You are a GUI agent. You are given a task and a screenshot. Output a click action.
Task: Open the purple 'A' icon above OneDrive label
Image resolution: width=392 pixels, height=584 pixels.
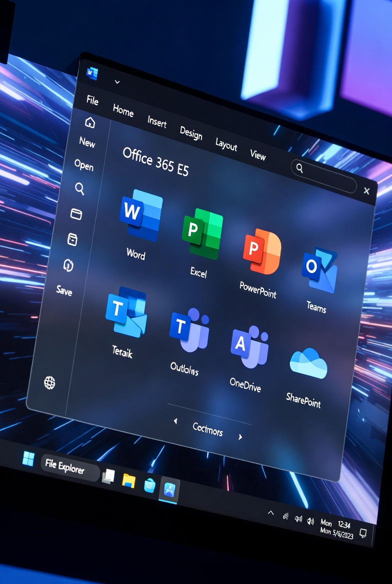coord(249,347)
